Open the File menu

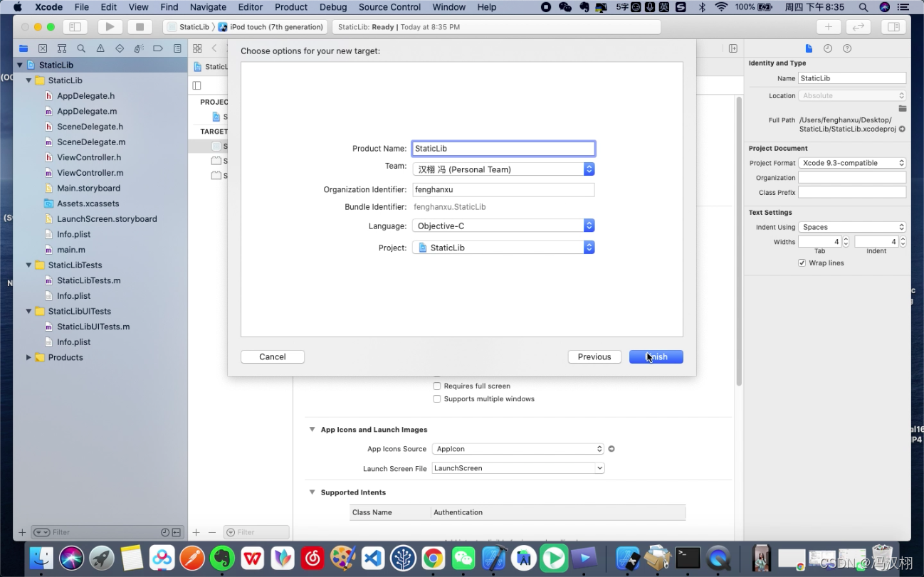[82, 7]
